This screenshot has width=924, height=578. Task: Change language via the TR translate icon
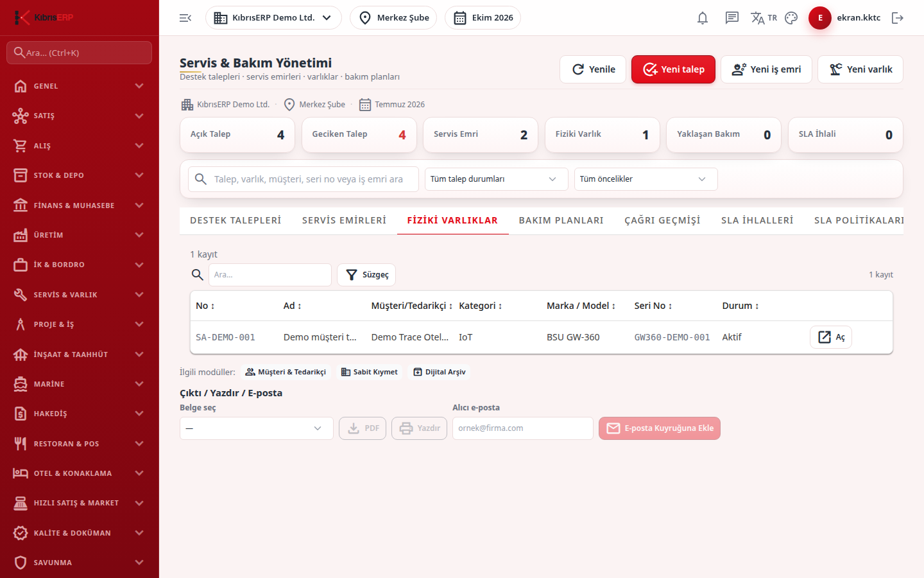[764, 18]
